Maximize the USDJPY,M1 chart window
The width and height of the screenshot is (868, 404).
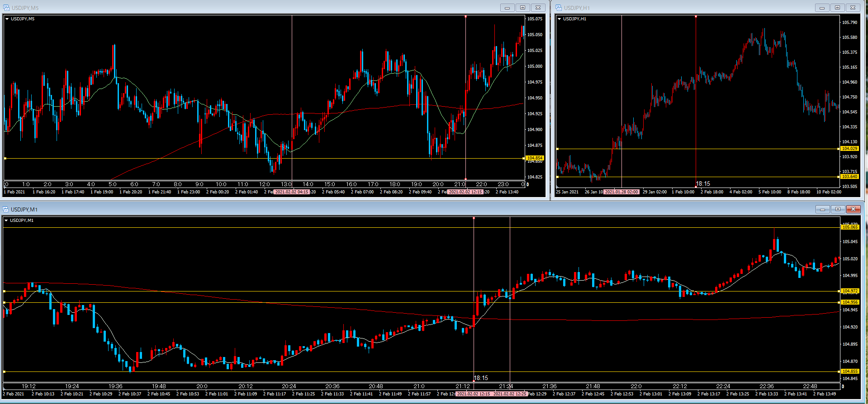(x=838, y=209)
